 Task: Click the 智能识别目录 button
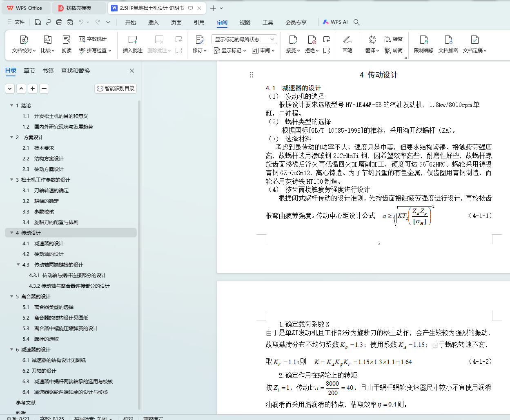(x=116, y=88)
